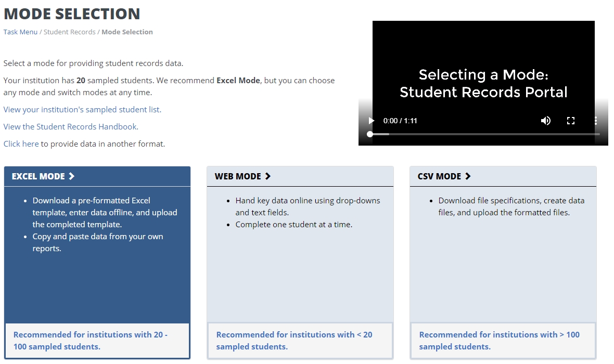Open the Web Mode header

pos(239,176)
